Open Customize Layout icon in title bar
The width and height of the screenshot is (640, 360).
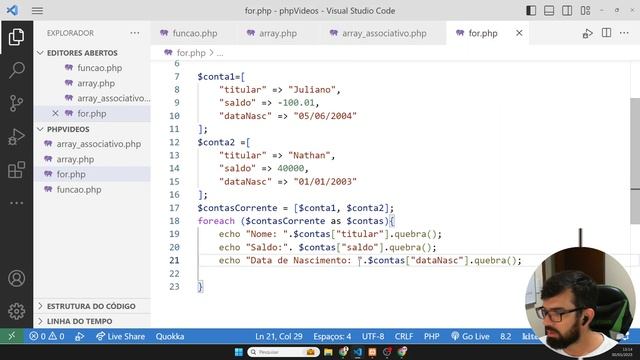click(x=585, y=11)
